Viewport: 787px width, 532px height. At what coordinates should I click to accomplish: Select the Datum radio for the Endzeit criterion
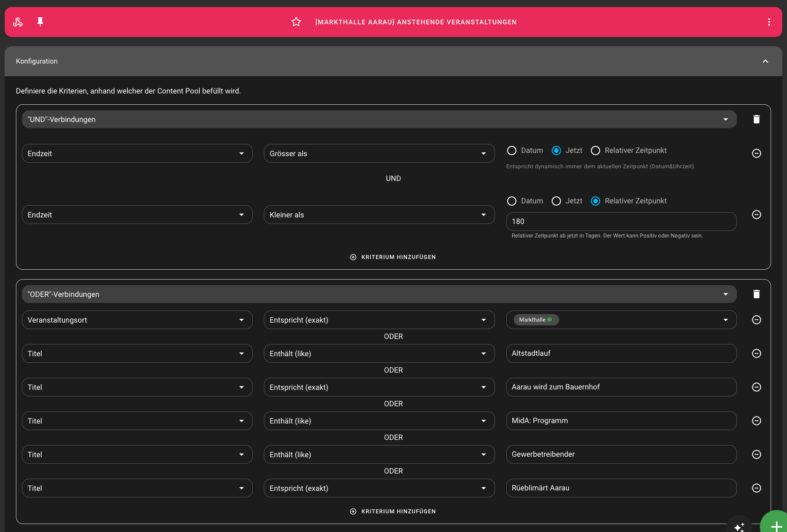click(x=511, y=151)
